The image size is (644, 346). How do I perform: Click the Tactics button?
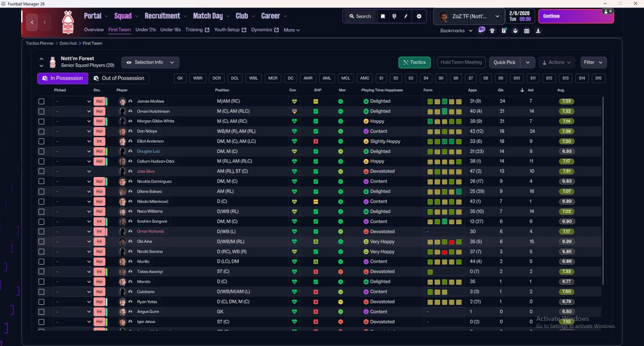pos(414,62)
